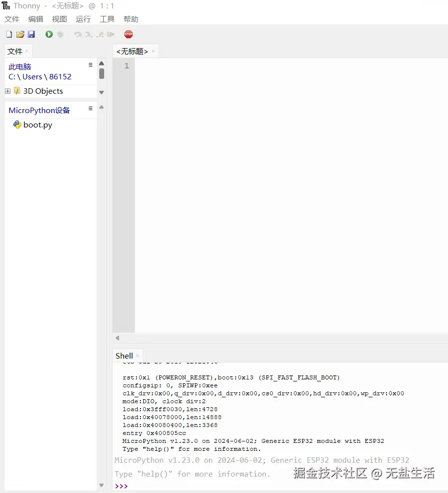Save current script with floppy icon

point(31,34)
